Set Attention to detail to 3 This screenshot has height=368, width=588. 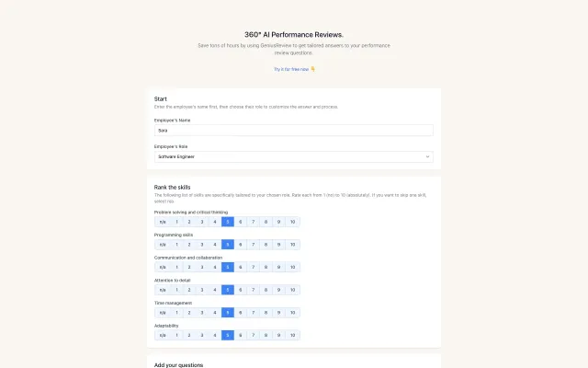pyautogui.click(x=202, y=290)
